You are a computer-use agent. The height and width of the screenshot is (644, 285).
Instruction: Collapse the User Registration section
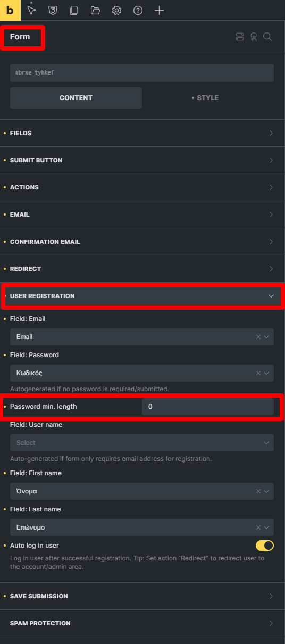click(x=142, y=296)
